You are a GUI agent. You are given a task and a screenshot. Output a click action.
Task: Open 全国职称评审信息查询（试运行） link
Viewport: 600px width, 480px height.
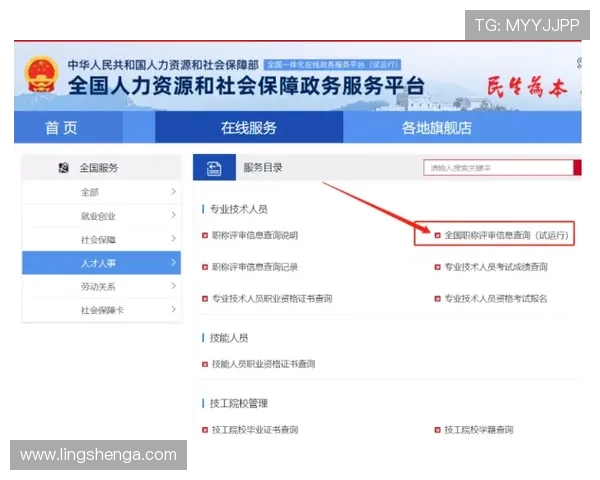pos(507,235)
